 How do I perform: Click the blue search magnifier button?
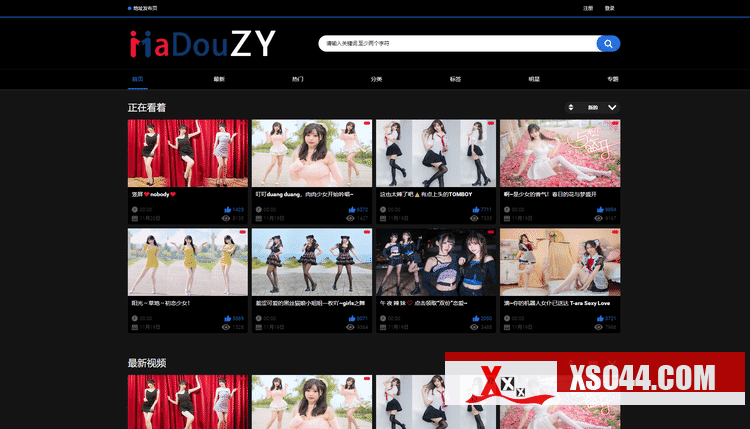[x=608, y=44]
